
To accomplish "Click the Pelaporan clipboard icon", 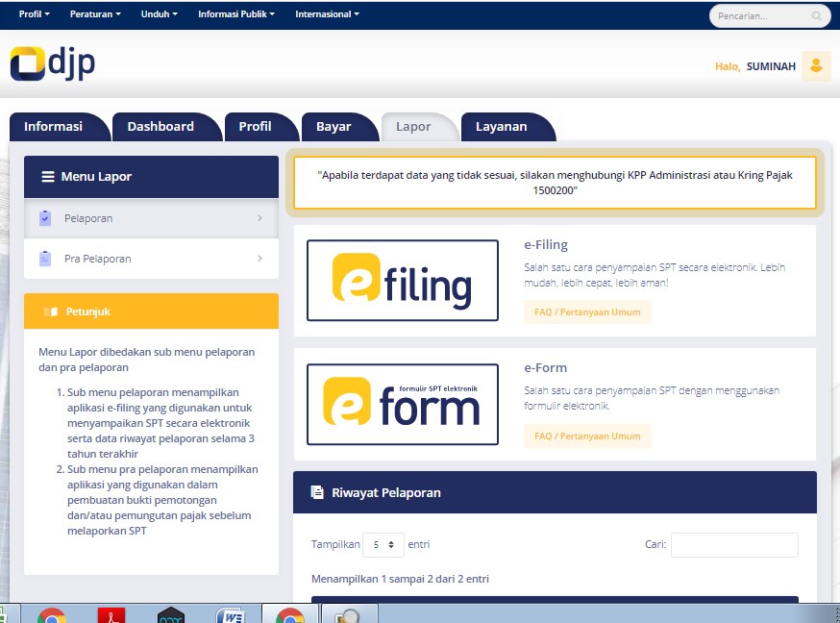I will [45, 218].
